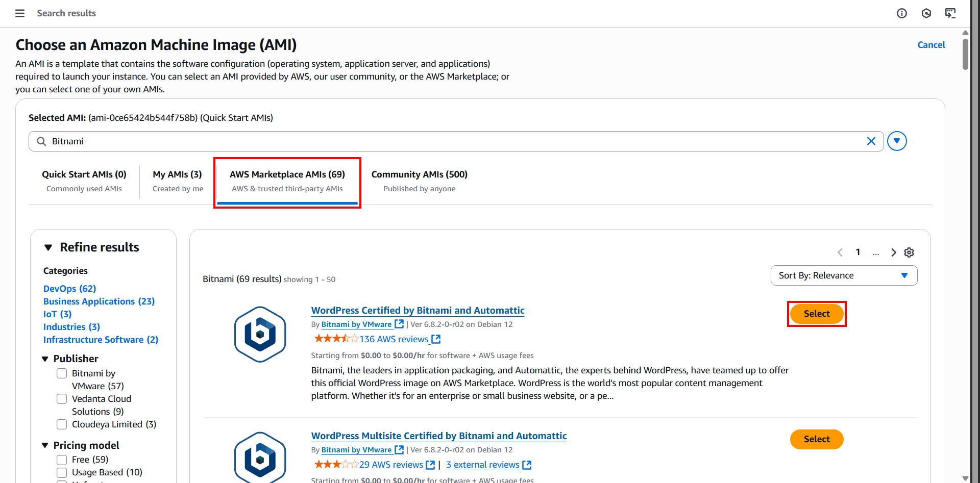Toggle Vedanta Cloud Solutions checkbox
This screenshot has width=980, height=483.
(x=62, y=399)
